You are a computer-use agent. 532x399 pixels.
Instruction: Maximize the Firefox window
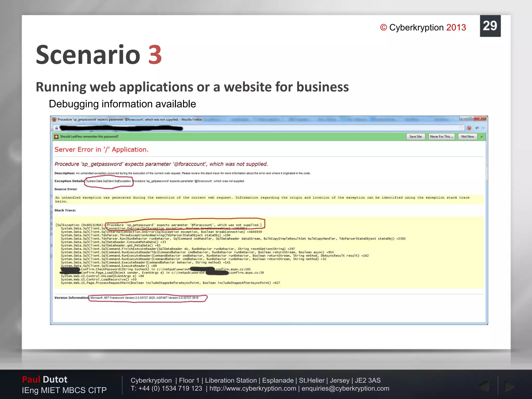pyautogui.click(x=470, y=118)
